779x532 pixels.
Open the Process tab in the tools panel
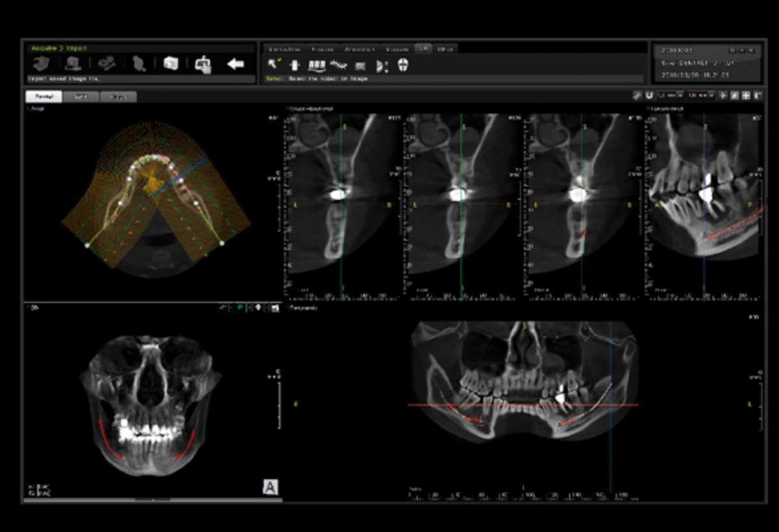click(322, 49)
